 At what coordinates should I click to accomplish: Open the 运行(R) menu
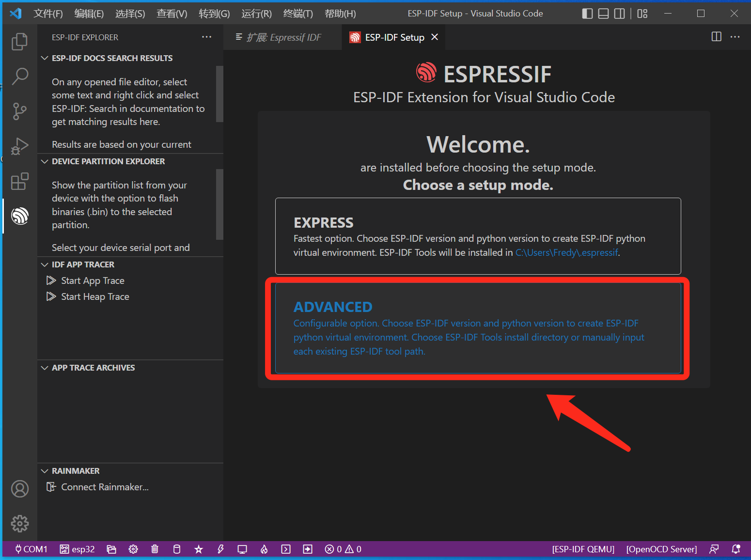pyautogui.click(x=257, y=14)
